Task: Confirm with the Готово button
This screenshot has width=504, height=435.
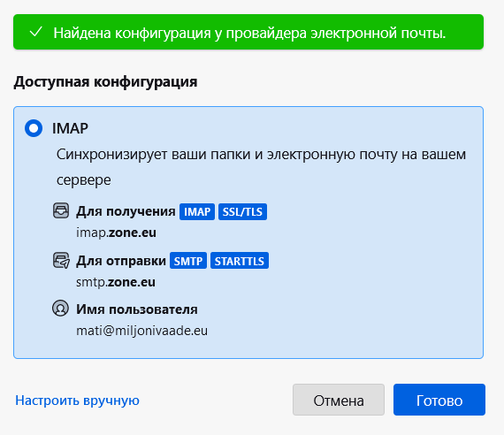Action: (x=439, y=400)
